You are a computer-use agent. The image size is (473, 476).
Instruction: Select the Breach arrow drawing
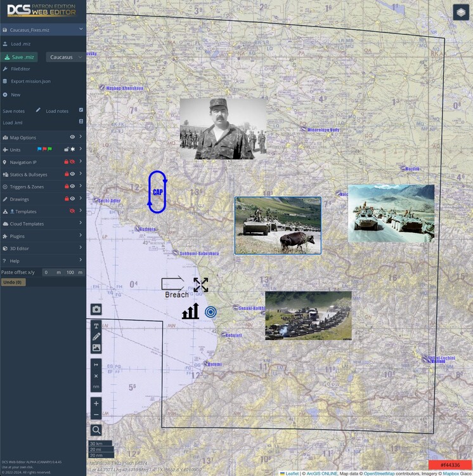point(173,284)
